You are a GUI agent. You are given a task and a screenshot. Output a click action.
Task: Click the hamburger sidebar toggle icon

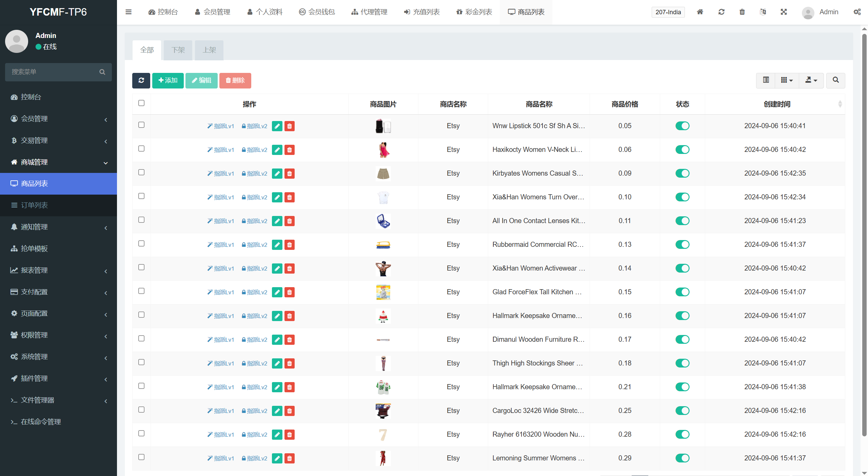[x=129, y=12]
